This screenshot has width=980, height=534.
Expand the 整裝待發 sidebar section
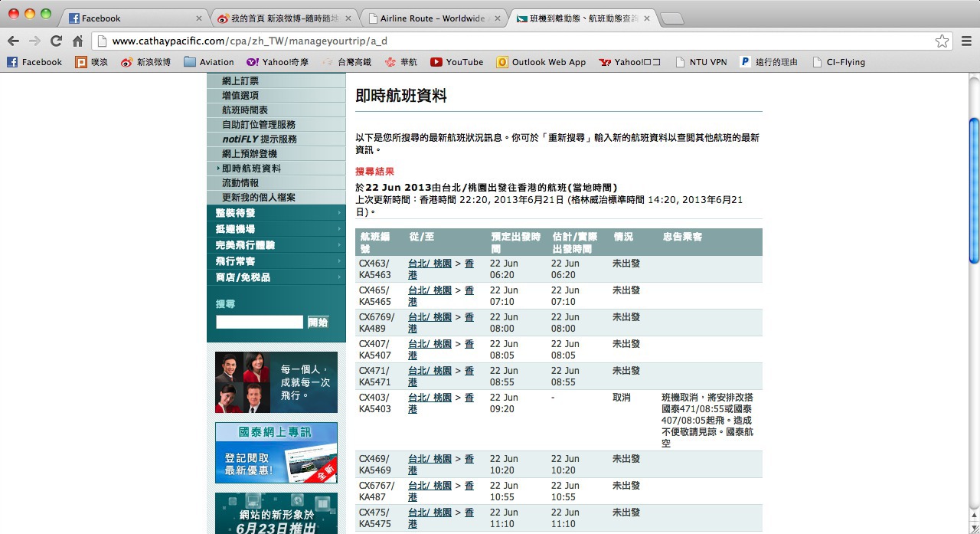click(276, 213)
